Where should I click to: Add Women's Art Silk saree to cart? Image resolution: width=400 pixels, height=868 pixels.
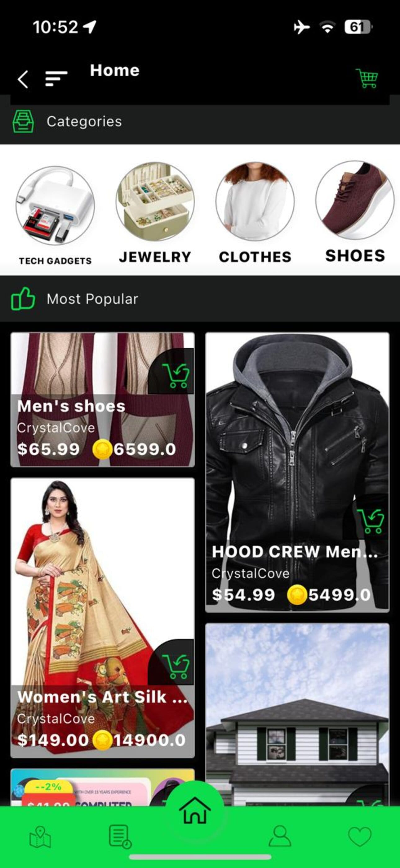coord(176,667)
